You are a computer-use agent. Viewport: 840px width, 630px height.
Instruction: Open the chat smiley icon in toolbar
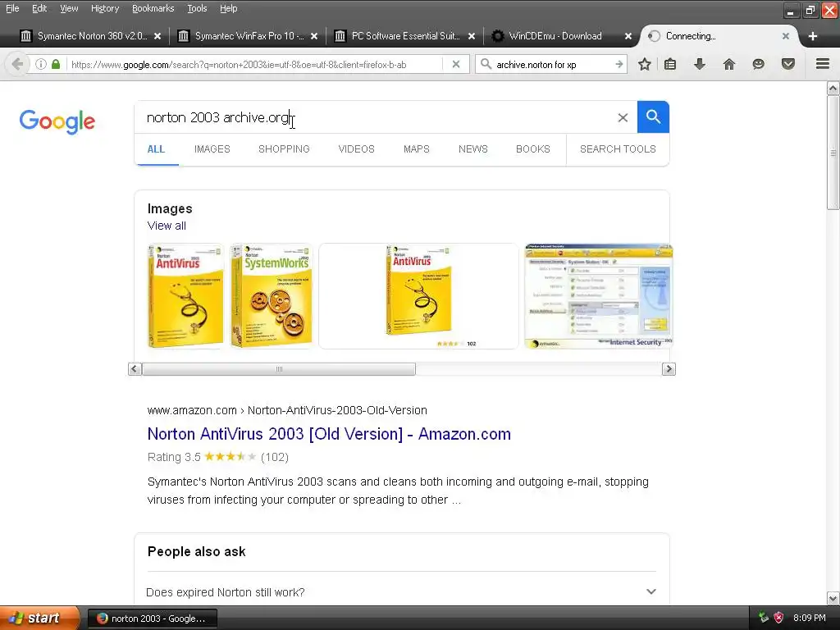(758, 64)
